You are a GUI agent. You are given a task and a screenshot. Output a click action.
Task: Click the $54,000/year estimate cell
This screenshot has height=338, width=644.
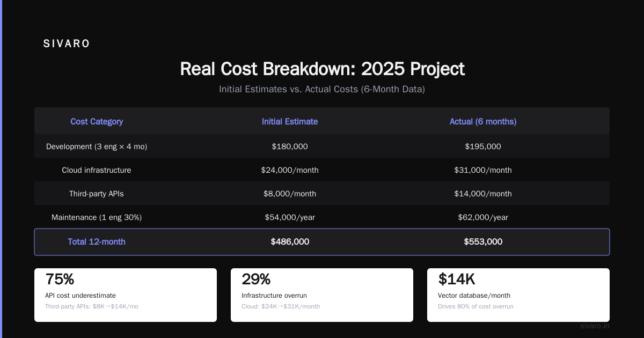tap(290, 217)
